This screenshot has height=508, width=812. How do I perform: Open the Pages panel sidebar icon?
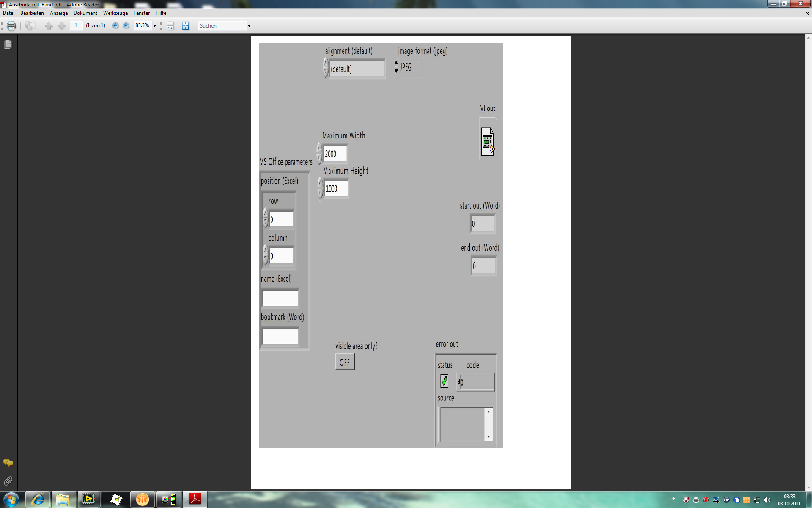(x=8, y=44)
